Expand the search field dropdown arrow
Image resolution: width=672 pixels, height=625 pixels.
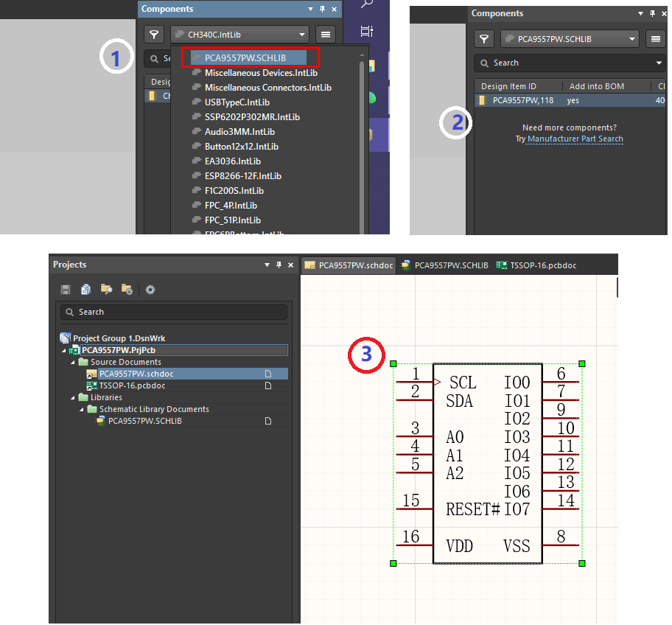coord(659,63)
